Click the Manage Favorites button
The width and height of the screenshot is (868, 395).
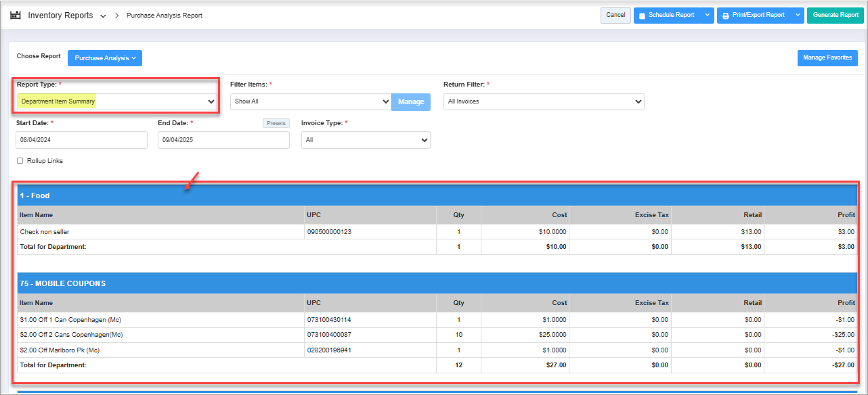(x=827, y=58)
